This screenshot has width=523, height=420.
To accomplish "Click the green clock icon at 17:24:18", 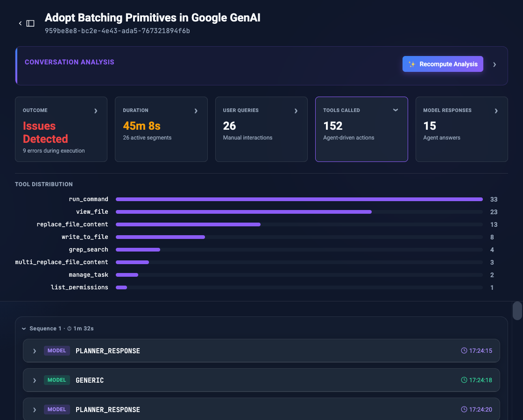I will [464, 380].
